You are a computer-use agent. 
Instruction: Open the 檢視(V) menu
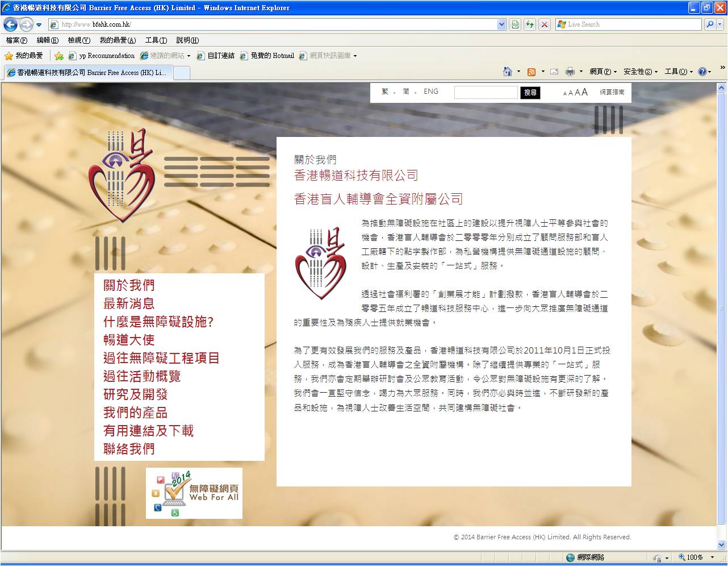(78, 40)
